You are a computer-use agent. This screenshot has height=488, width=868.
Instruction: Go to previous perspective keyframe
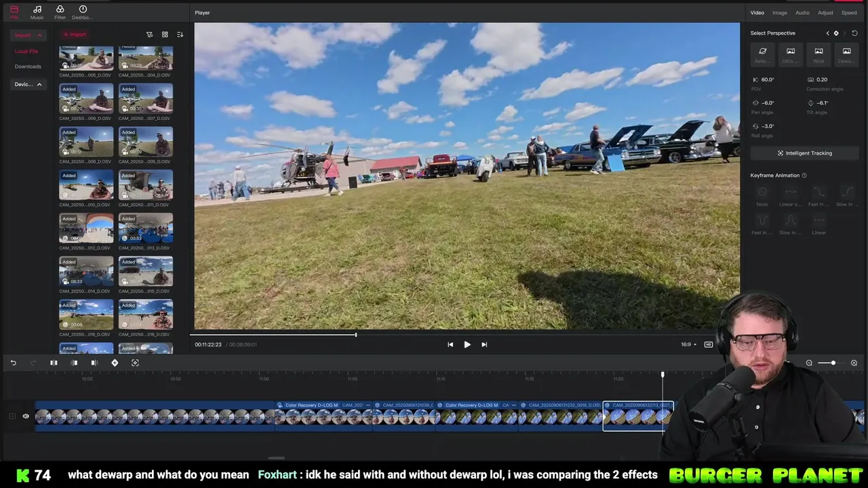pos(827,33)
